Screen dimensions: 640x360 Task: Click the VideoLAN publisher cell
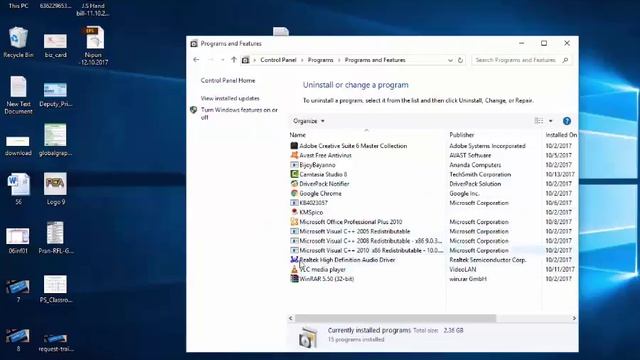(x=463, y=269)
